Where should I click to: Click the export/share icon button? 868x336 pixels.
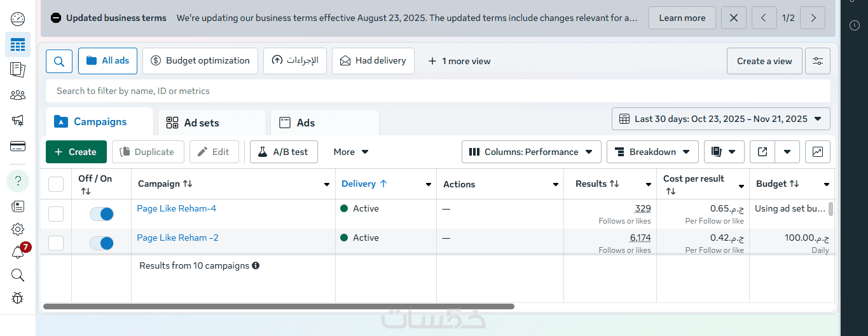(x=762, y=152)
